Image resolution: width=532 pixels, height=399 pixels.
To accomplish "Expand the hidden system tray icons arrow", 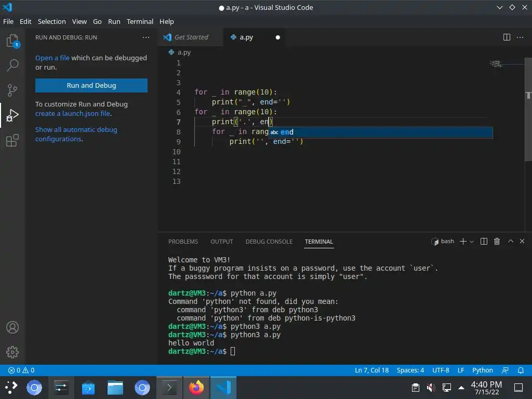I will point(461,388).
